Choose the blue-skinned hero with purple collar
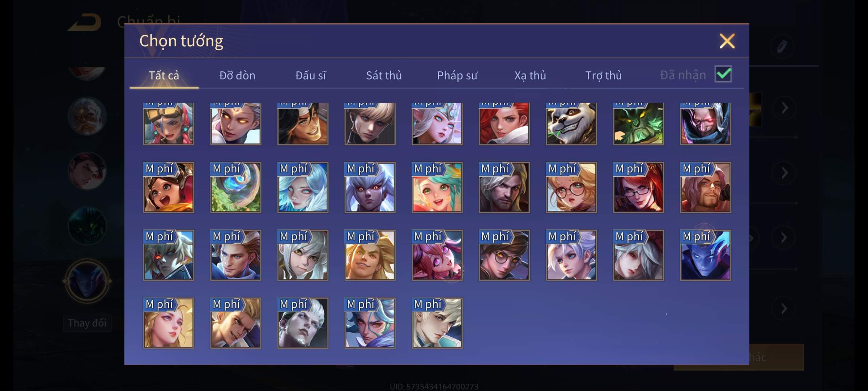 point(705,255)
